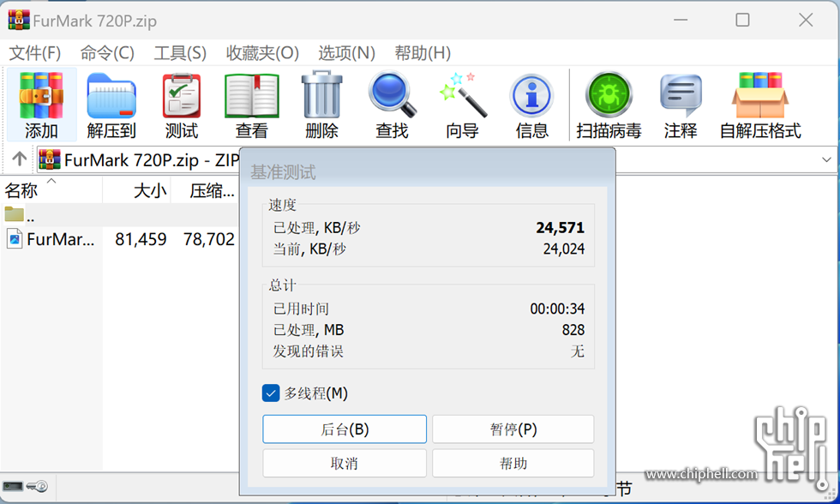
Task: Click the 帮助 button in benchmark dialog
Action: tap(513, 464)
